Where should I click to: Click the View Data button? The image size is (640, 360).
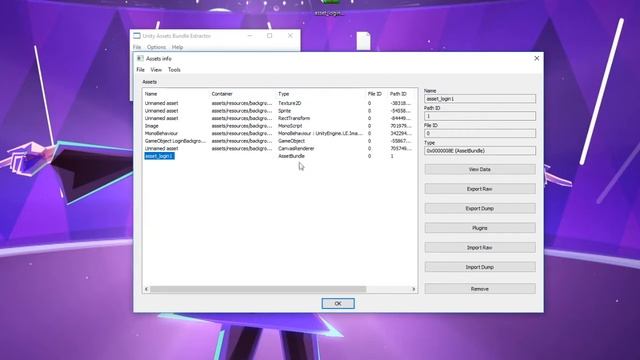(x=480, y=169)
